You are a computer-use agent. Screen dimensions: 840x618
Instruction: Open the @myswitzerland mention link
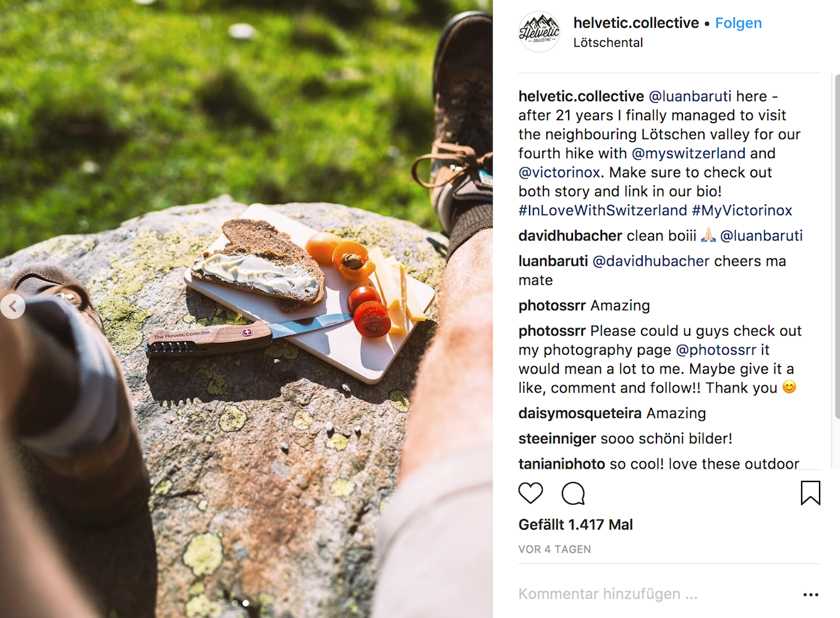click(x=689, y=153)
